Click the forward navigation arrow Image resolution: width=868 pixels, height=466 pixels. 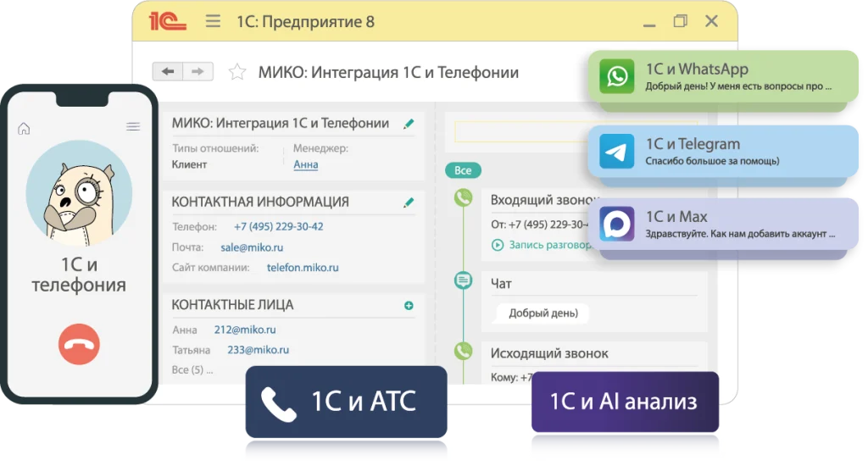pos(198,71)
